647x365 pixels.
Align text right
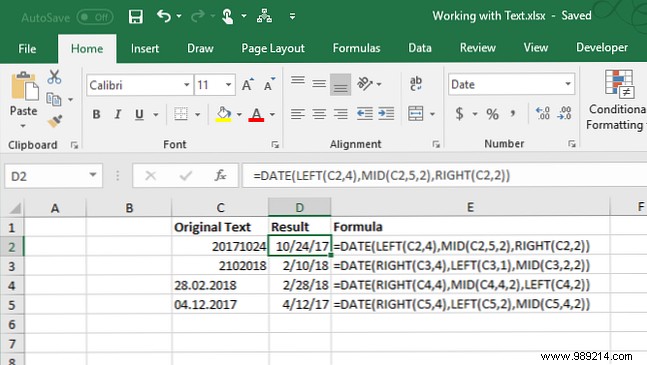point(340,114)
